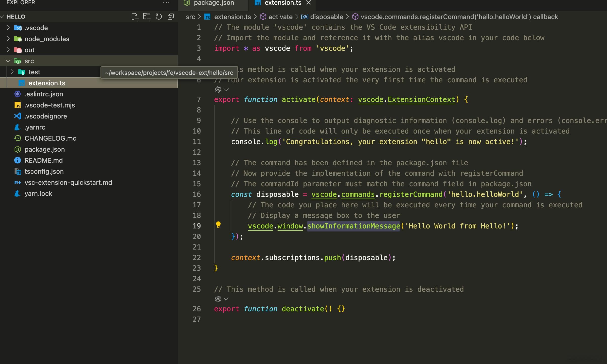607x364 pixels.
Task: Refresh the explorer file tree
Action: [x=159, y=17]
